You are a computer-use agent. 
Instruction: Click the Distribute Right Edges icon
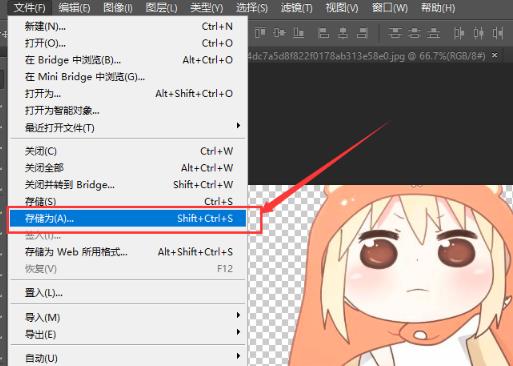coord(498,33)
